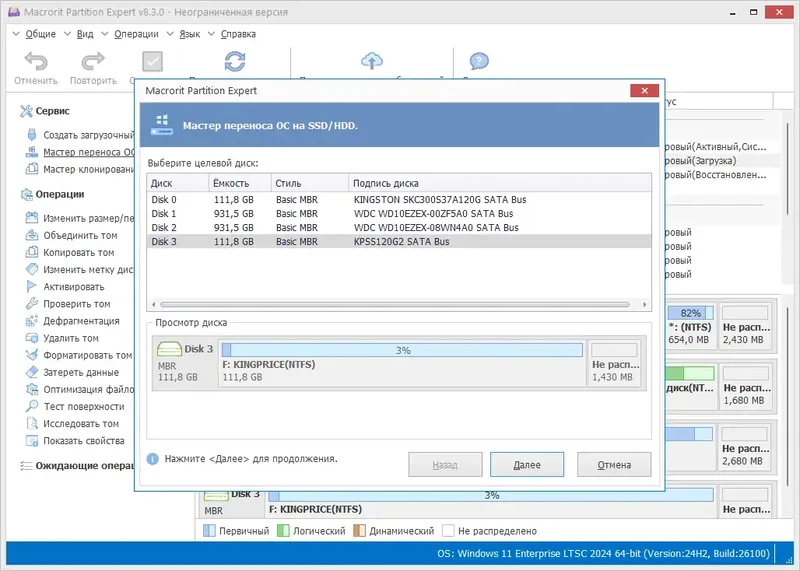Click the speech bubble help icon
800x571 pixels.
click(x=479, y=61)
